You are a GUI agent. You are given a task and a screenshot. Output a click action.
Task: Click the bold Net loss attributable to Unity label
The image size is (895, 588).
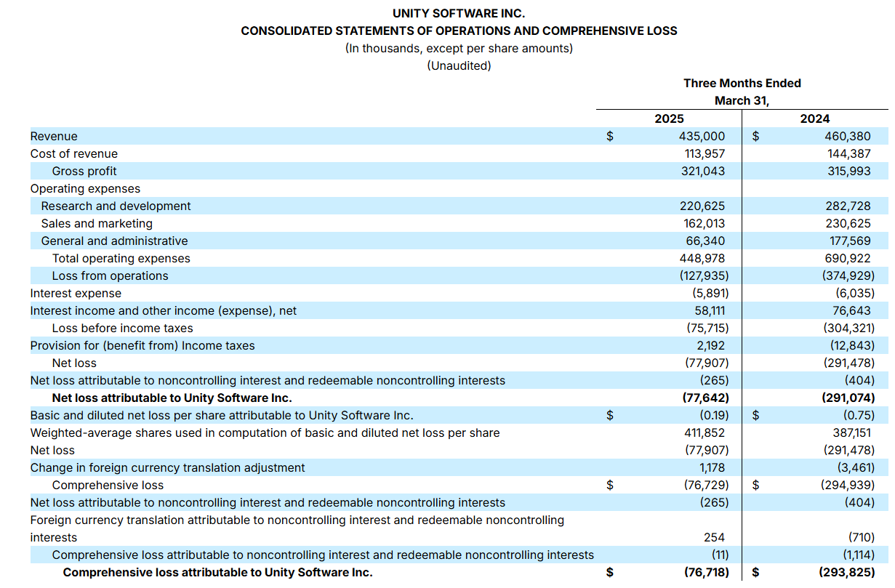click(172, 398)
